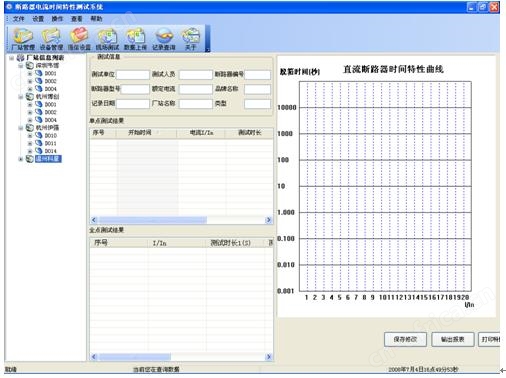Open the 文件 menu
This screenshot has height=378, width=506.
(x=18, y=19)
